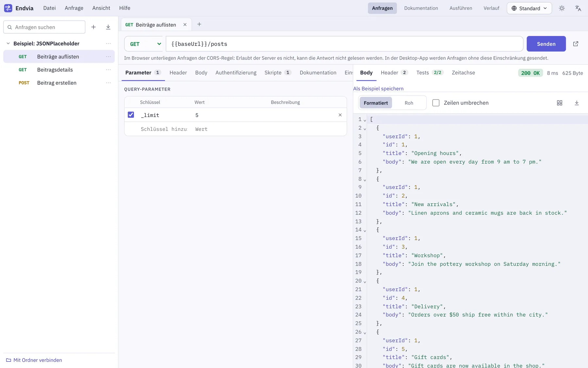The width and height of the screenshot is (588, 368).
Task: Focus the Anfragen suchen search field
Action: (x=44, y=27)
